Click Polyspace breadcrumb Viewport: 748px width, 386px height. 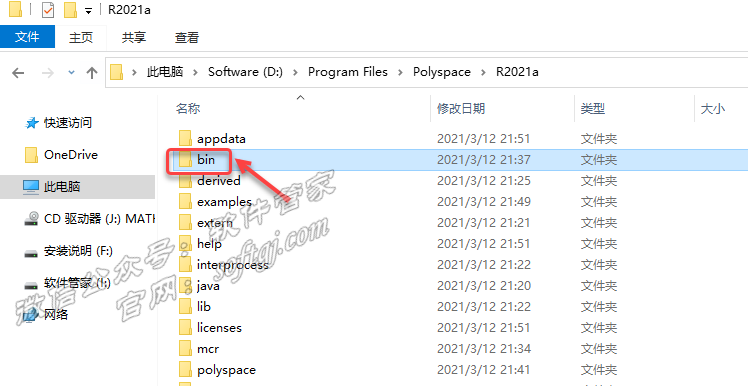tap(442, 72)
